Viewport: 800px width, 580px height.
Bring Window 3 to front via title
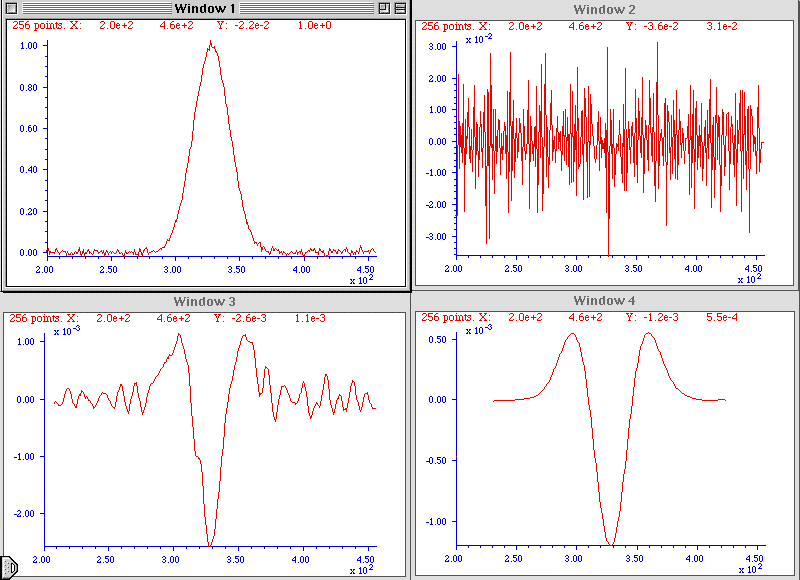204,301
